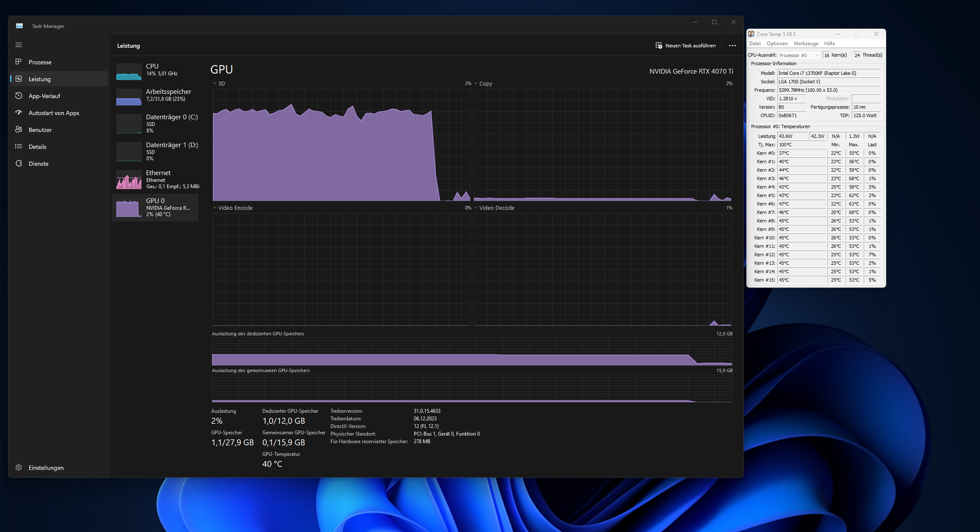Screen dimensions: 980x532
Task: Click the Kern #0 temperature 37°C
Action: (x=802, y=153)
